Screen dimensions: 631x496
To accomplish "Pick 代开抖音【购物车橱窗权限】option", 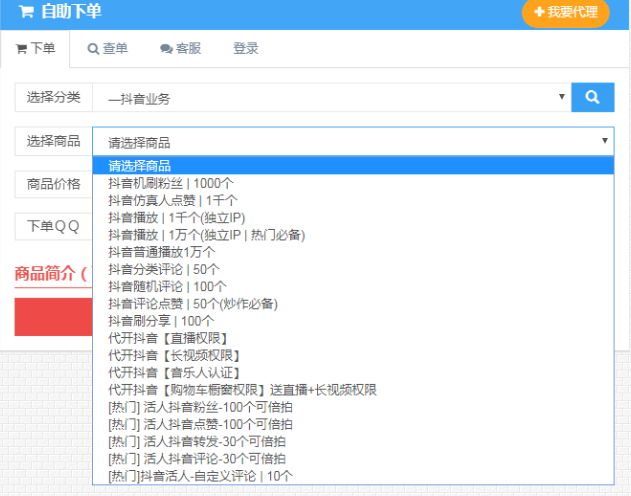I will click(353, 390).
